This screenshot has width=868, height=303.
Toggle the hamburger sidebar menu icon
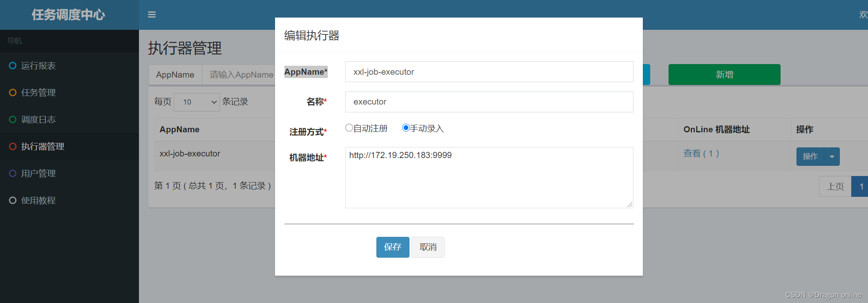(x=152, y=15)
